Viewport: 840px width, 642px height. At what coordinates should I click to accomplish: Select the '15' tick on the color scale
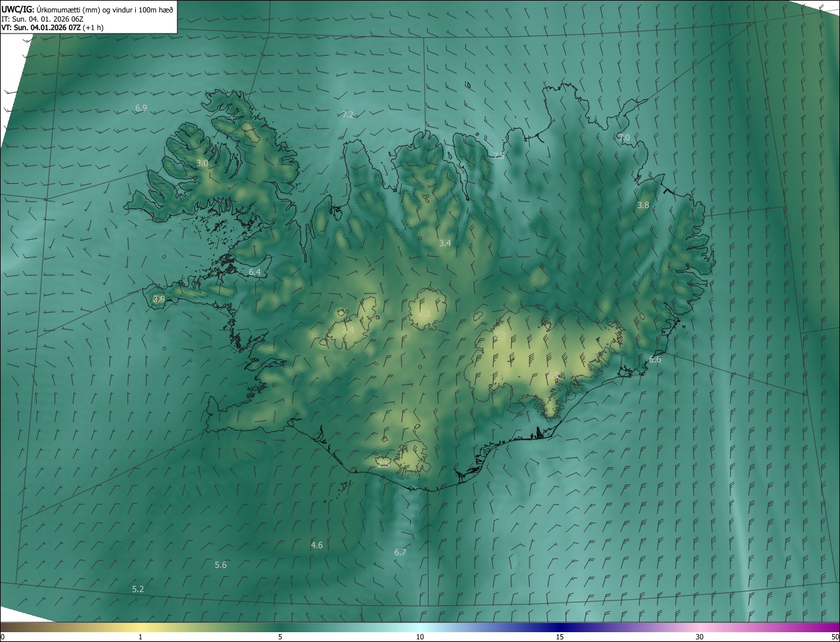tap(560, 637)
